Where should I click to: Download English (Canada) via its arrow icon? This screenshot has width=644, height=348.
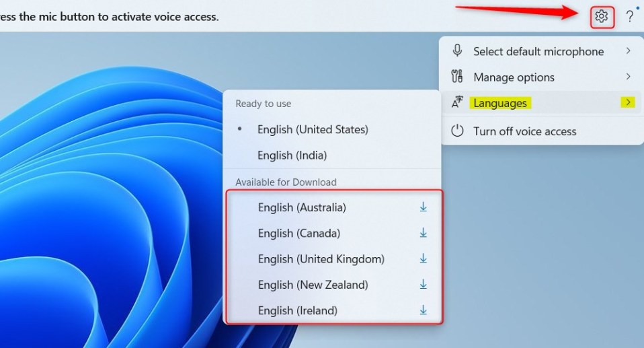pyautogui.click(x=423, y=233)
